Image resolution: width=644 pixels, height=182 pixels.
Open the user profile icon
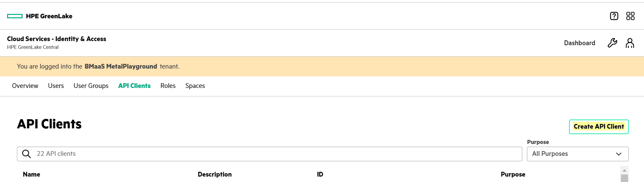[630, 43]
